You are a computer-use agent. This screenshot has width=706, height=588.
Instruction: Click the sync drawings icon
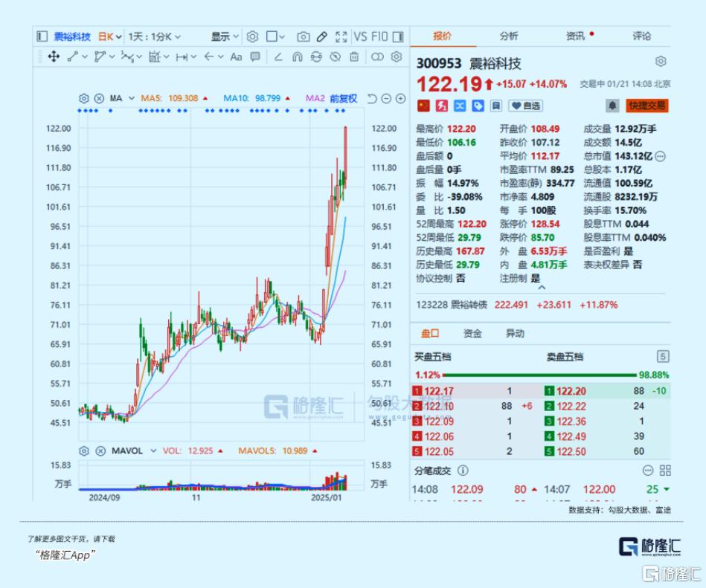(316, 56)
